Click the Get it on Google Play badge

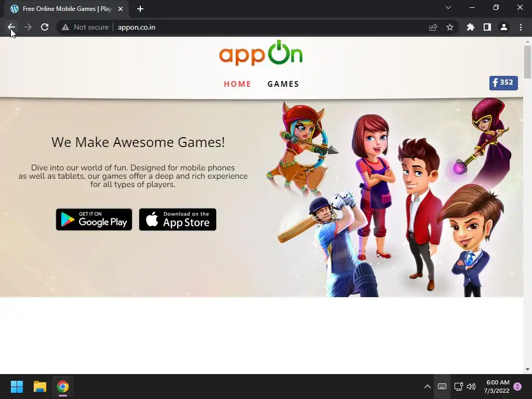(94, 220)
